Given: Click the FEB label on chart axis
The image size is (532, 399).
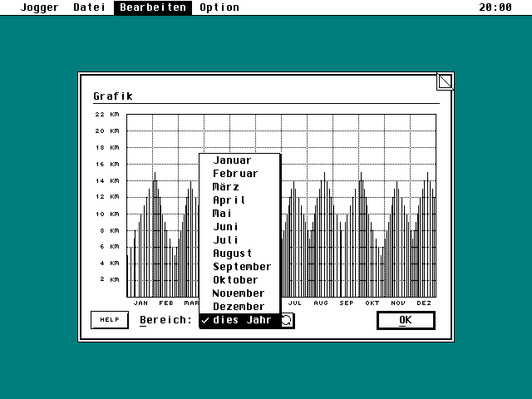Looking at the screenshot, I should tap(166, 303).
